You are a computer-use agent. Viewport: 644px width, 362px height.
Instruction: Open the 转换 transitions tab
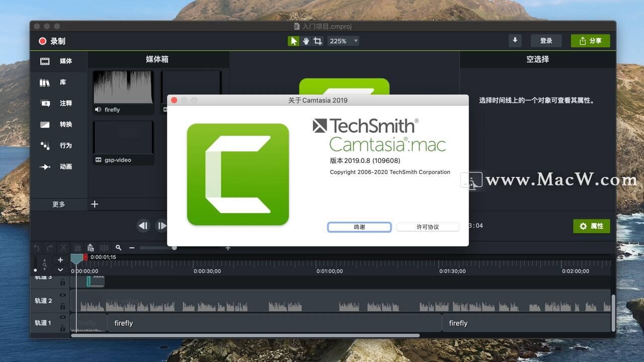[x=59, y=125]
